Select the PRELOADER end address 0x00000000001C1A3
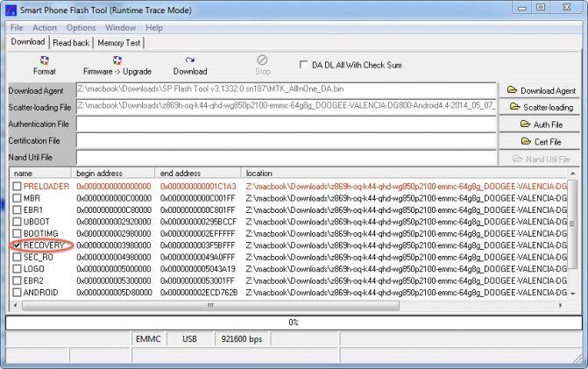The height and width of the screenshot is (369, 588). pos(198,187)
